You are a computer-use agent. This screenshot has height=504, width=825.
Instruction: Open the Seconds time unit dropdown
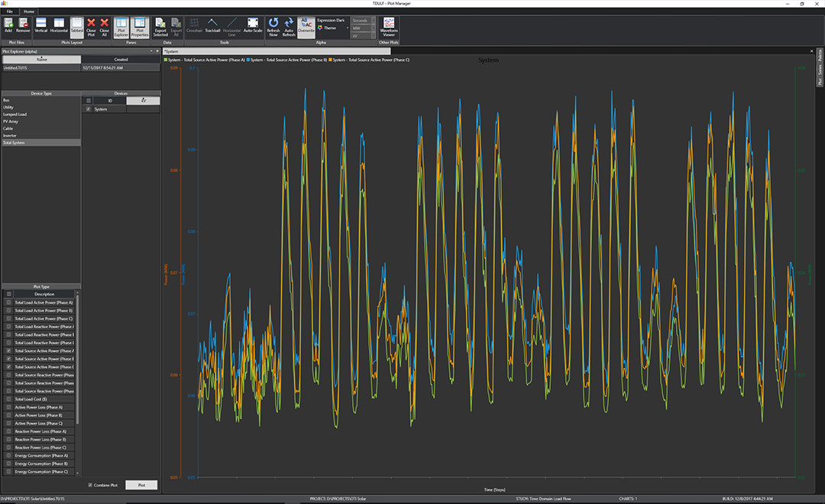click(363, 21)
